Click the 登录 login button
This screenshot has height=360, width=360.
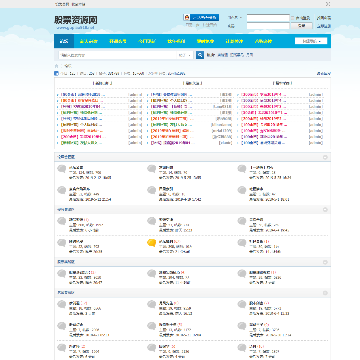click(301, 26)
